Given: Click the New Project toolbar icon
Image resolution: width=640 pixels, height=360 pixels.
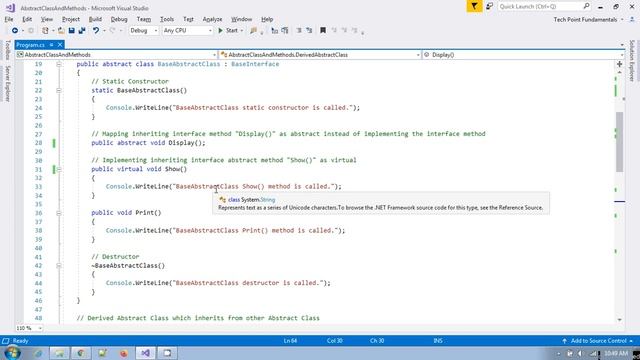Looking at the screenshot, I should (45, 31).
